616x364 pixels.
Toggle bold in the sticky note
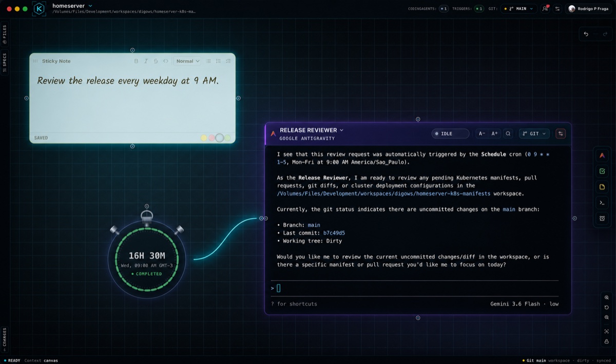(x=136, y=61)
